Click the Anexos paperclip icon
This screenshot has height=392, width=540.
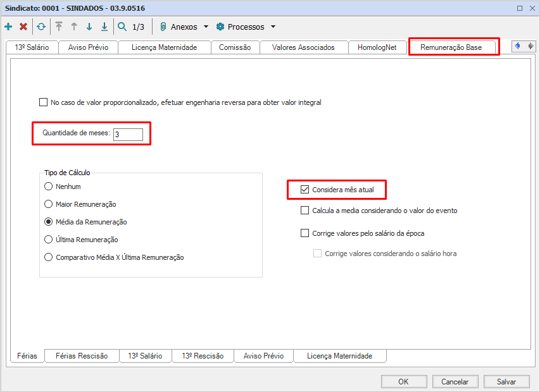163,27
